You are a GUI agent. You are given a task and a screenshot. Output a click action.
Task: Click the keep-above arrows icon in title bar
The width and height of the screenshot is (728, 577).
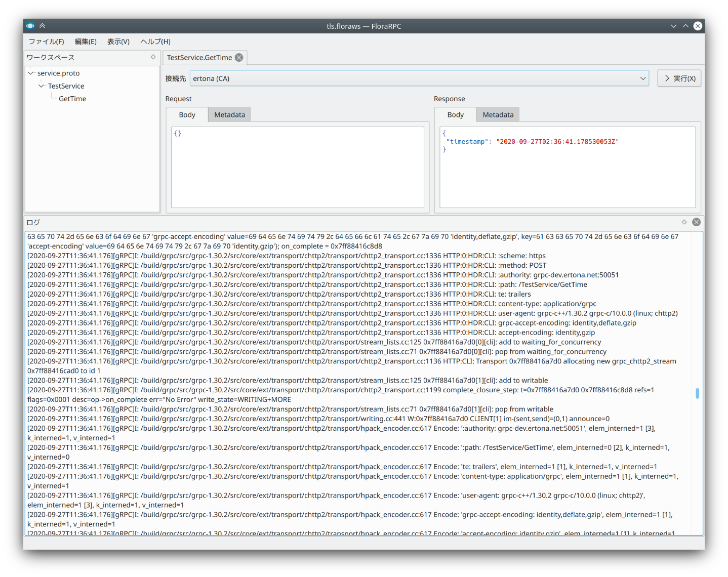43,26
